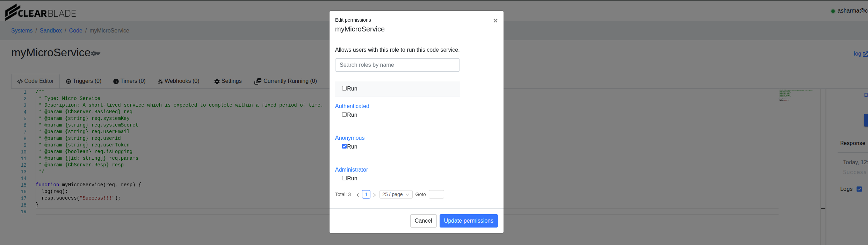Toggle the top Run select-all checkbox
Viewport: 868px width, 245px height.
coord(344,88)
